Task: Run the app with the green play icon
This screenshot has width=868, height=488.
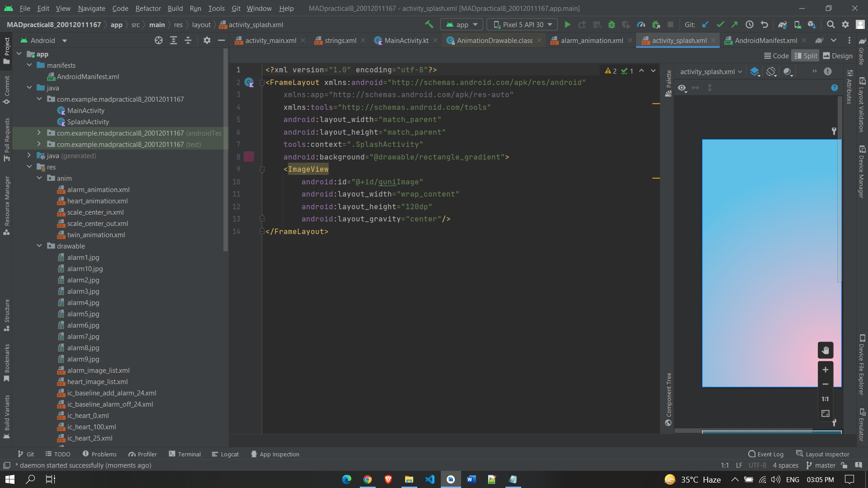Action: click(x=568, y=24)
